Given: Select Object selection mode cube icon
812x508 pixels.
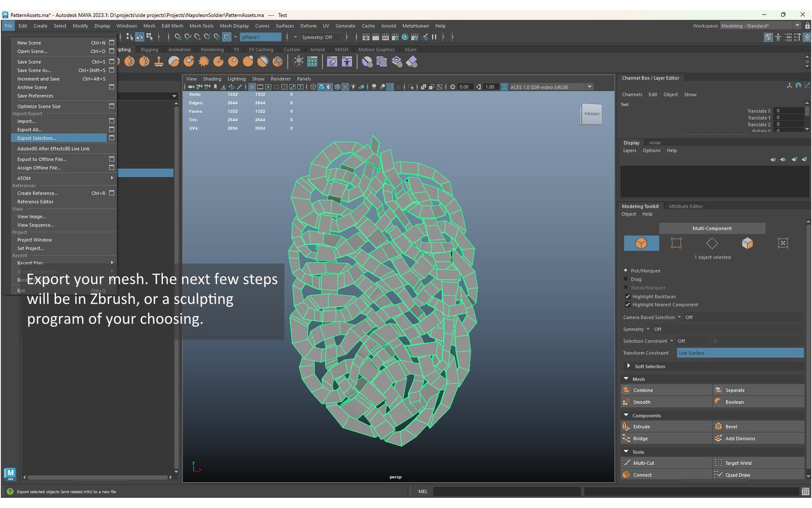Looking at the screenshot, I should click(x=641, y=243).
